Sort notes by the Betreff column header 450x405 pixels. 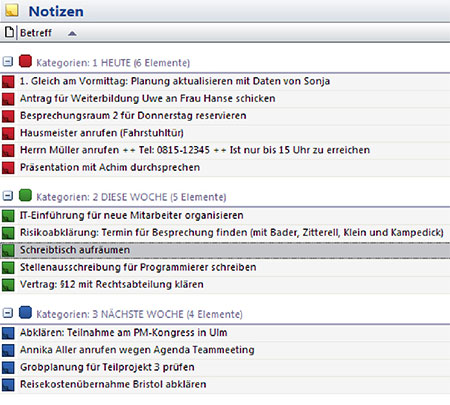(x=36, y=33)
